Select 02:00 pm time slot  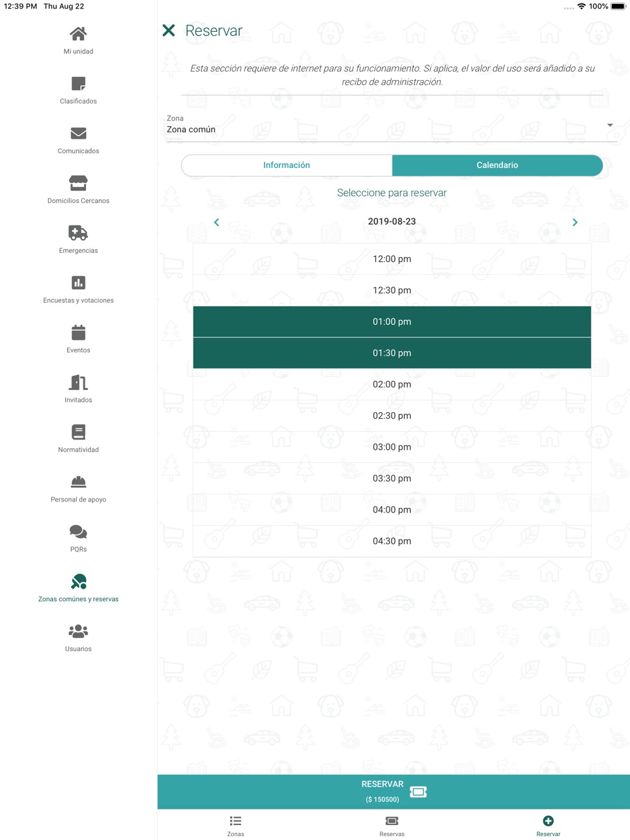tap(392, 384)
